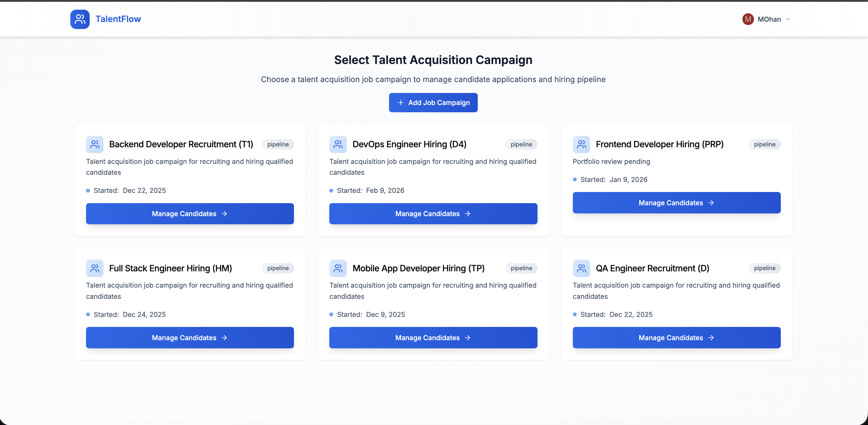Select the Mobile App Developer Hiring icon
The image size is (868, 425).
(x=338, y=268)
